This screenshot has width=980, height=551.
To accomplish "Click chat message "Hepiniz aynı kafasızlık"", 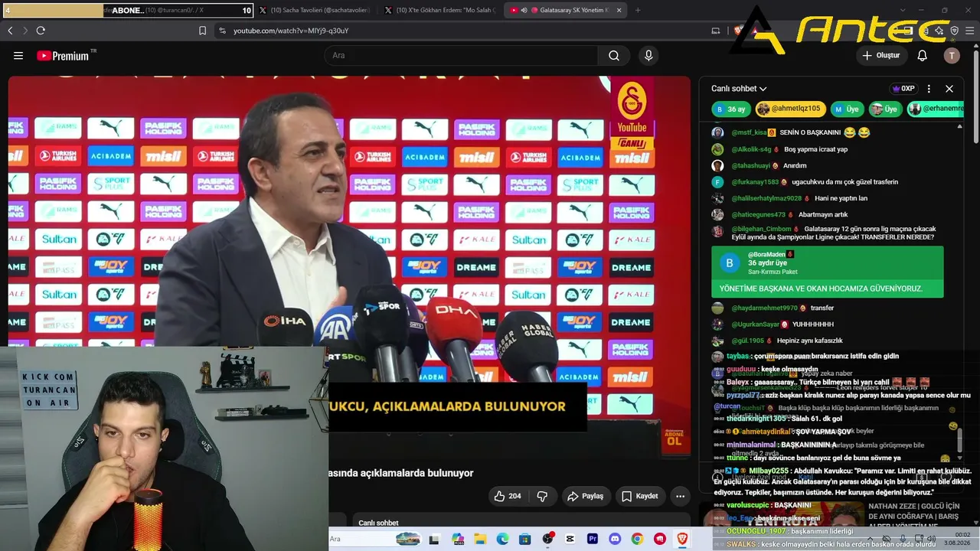I will point(810,341).
